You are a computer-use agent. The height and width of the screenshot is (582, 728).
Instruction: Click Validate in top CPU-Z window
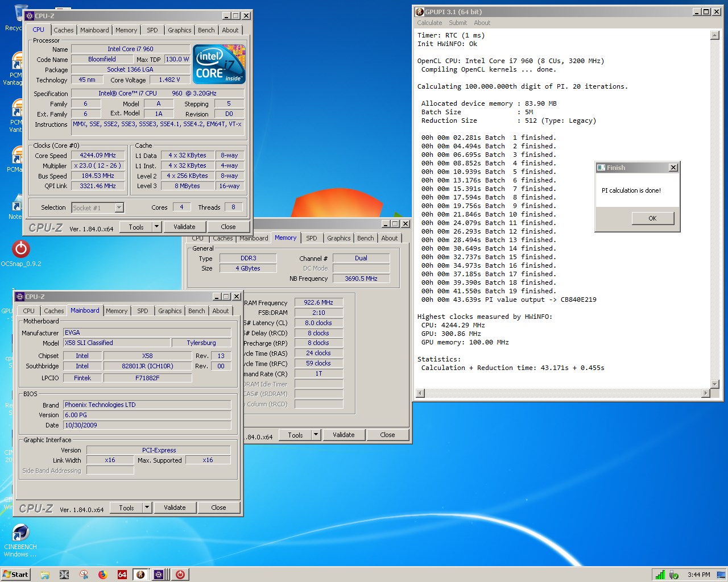point(184,227)
